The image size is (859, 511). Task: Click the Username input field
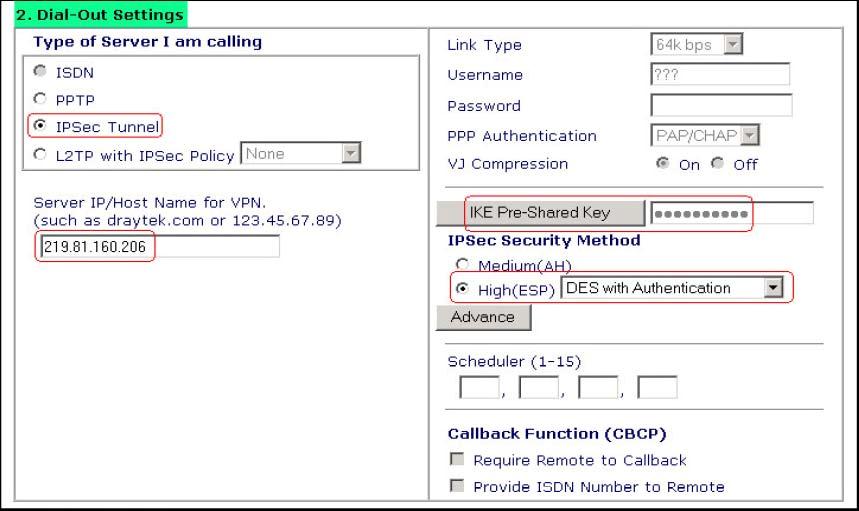click(719, 74)
